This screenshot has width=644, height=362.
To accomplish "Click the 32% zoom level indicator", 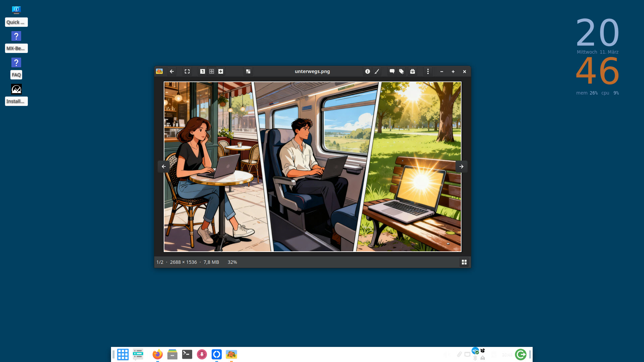I will click(x=232, y=262).
